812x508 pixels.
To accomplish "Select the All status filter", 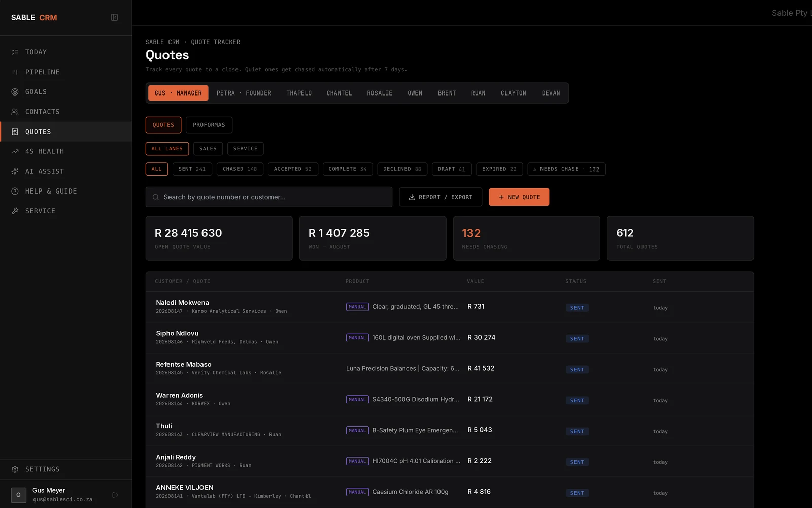I will point(156,169).
